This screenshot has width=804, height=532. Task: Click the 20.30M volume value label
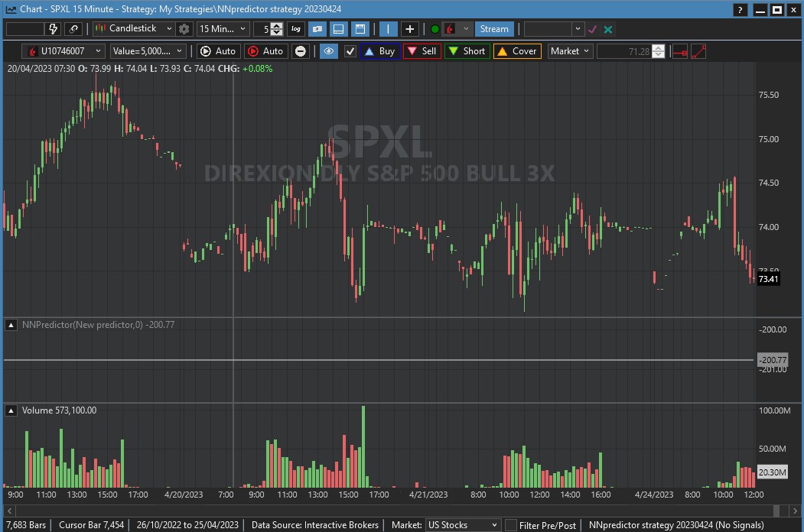click(x=772, y=472)
